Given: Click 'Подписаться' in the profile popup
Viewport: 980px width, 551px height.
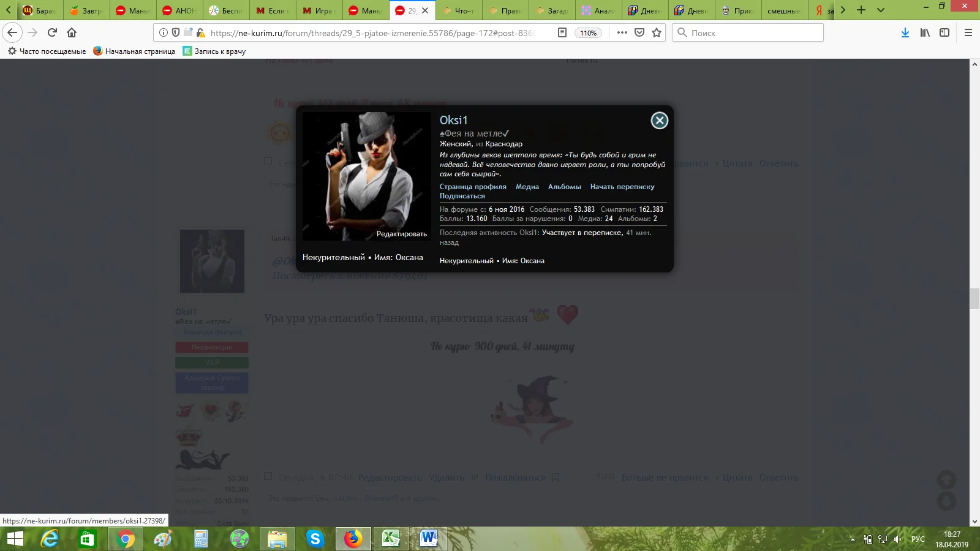Looking at the screenshot, I should (x=462, y=196).
